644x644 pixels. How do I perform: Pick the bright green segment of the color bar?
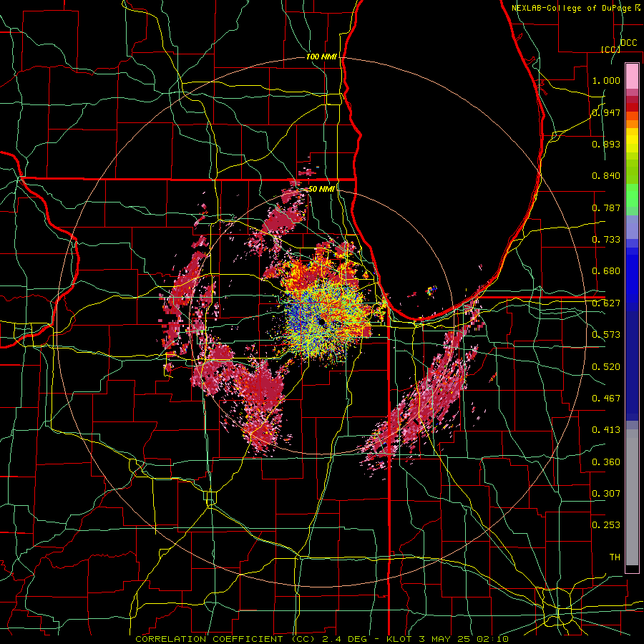tap(632, 195)
